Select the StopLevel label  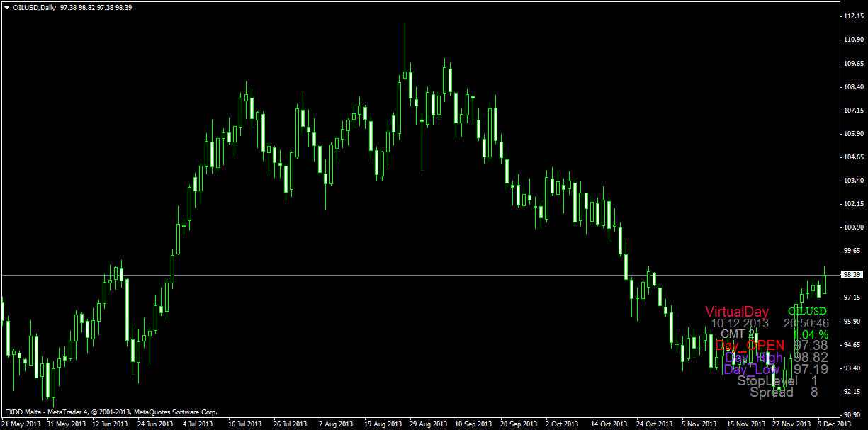pyautogui.click(x=767, y=381)
